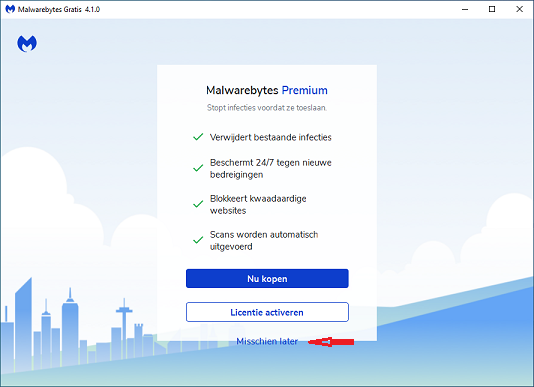Click checkmark next to Verwijdert bestaande infecties
Image resolution: width=534 pixels, height=387 pixels.
click(198, 137)
